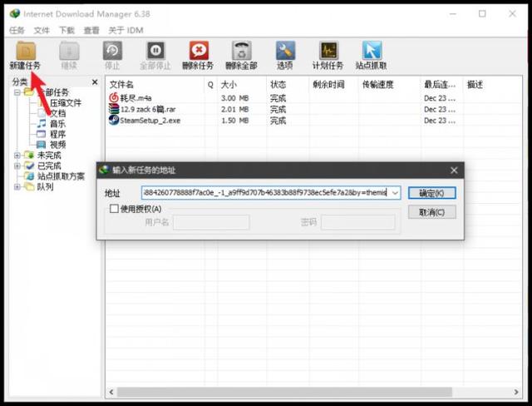Select the 音乐 category in the tree
The image size is (532, 406).
(x=57, y=123)
